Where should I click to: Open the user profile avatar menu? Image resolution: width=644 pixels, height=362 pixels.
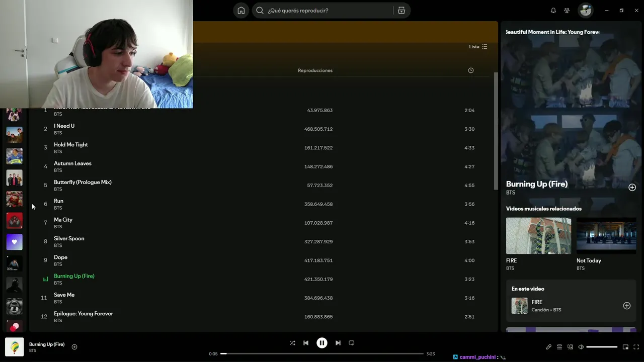click(x=586, y=10)
